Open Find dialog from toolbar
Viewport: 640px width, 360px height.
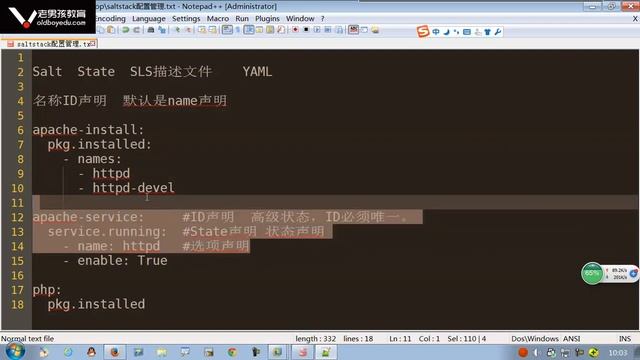pyautogui.click(x=151, y=30)
